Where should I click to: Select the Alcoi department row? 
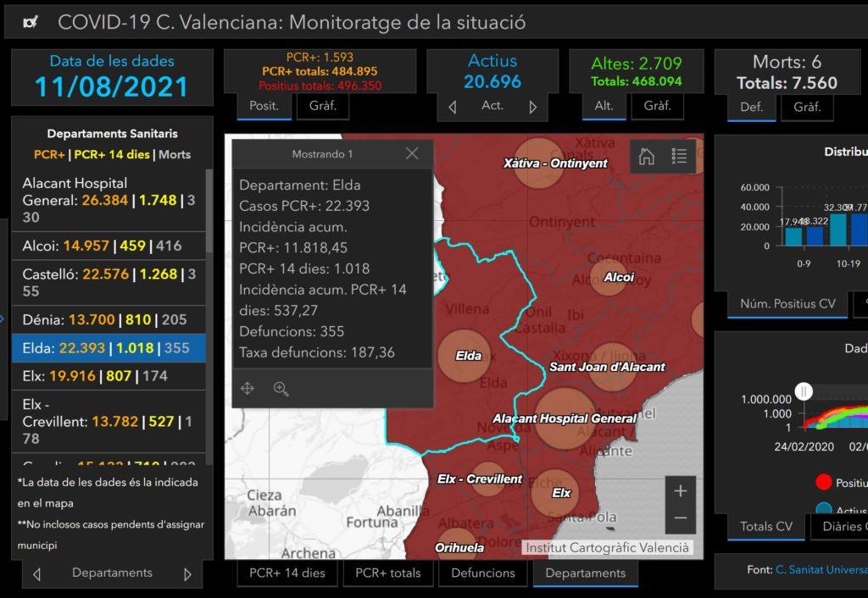tap(108, 246)
